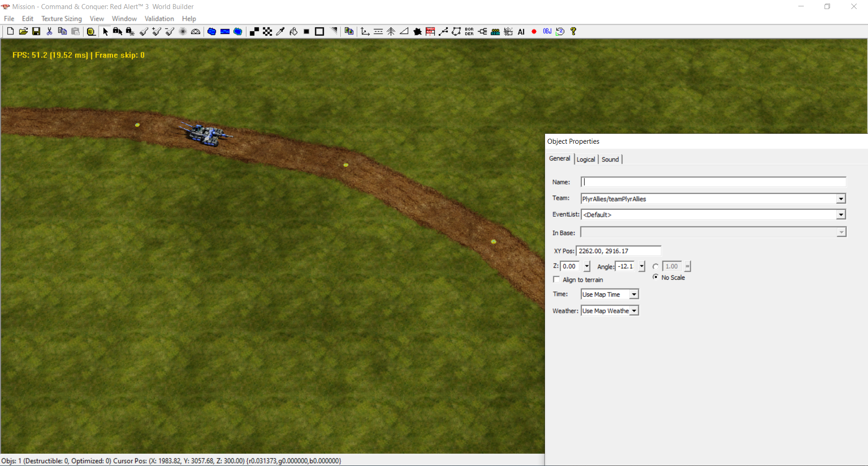This screenshot has height=466, width=868.
Task: Select the checkered large tile tool
Action: coord(267,31)
